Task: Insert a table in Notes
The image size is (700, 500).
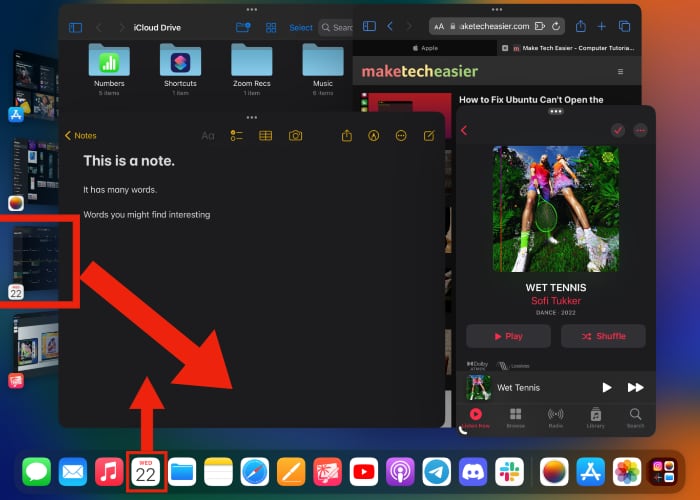Action: coord(266,136)
